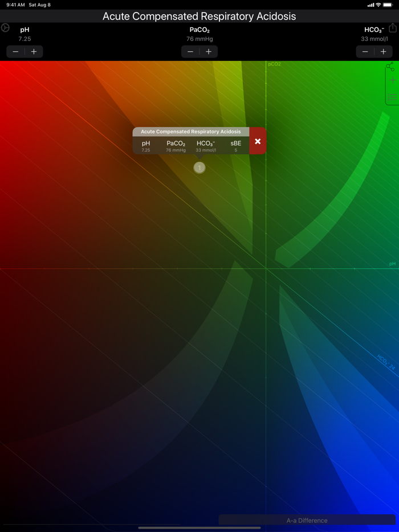
Task: Tap the share/export icon beside HCO3
Action: pyautogui.click(x=393, y=27)
